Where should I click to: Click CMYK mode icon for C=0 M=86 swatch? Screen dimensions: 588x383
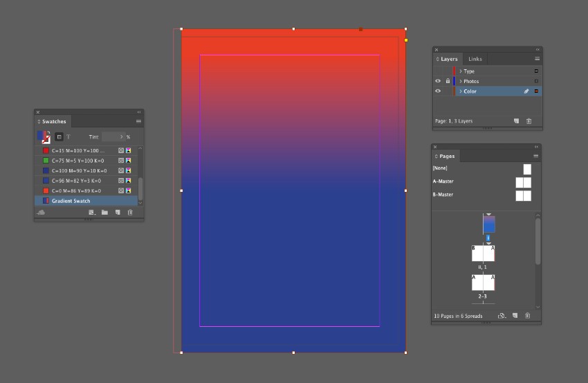click(128, 190)
